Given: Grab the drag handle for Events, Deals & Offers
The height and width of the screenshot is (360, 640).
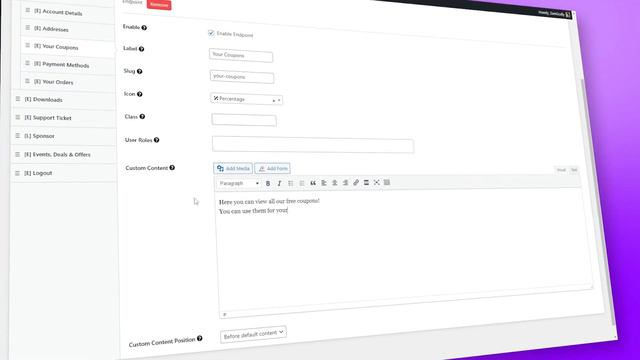Looking at the screenshot, I should (x=18, y=154).
